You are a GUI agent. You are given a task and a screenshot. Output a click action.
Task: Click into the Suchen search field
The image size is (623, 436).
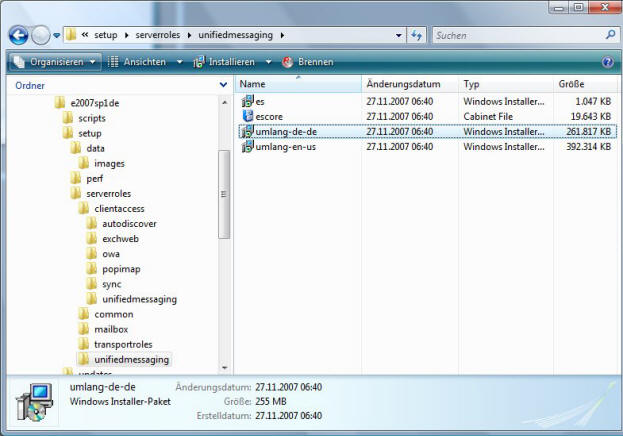point(519,35)
